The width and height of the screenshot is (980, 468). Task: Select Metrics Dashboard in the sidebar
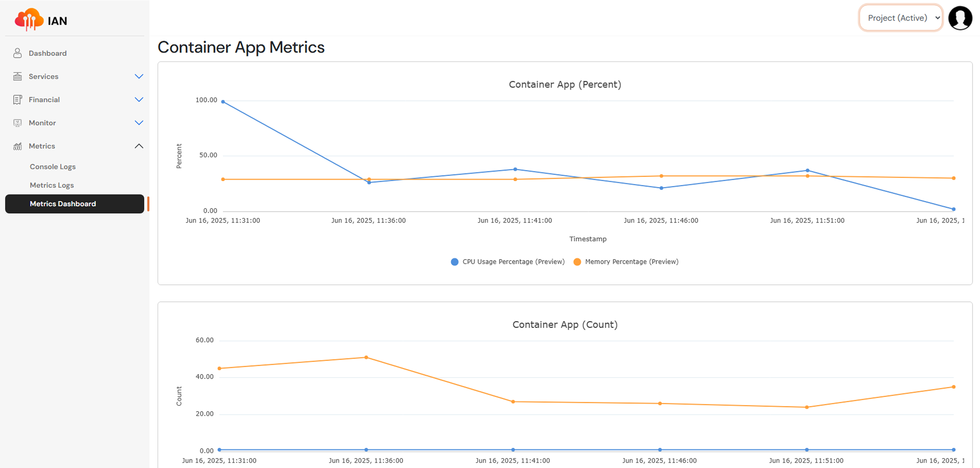[62, 204]
